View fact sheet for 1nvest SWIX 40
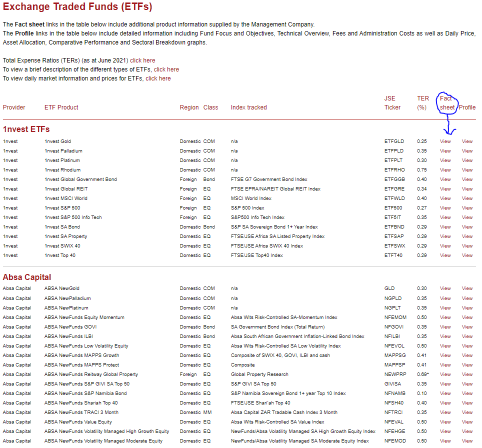Viewport: 482px width, 448px height. pos(445,246)
